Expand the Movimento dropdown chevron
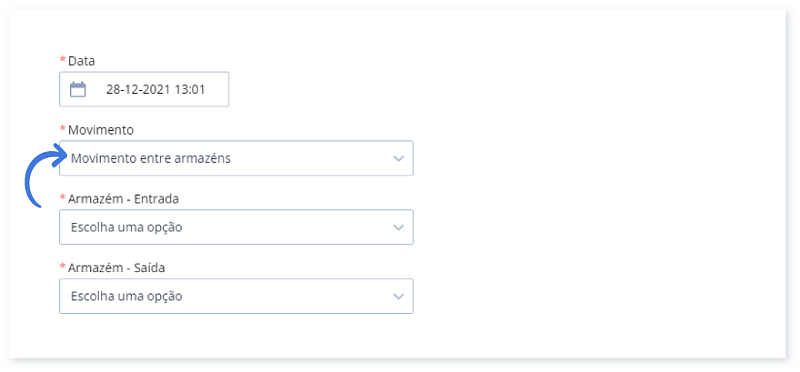The height and width of the screenshot is (372, 800). (x=398, y=158)
